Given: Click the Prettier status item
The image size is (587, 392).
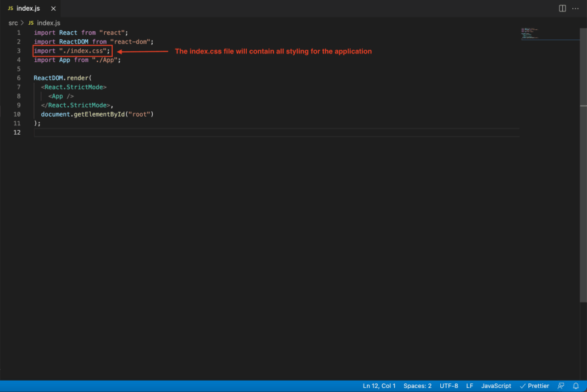Looking at the screenshot, I should [x=534, y=385].
